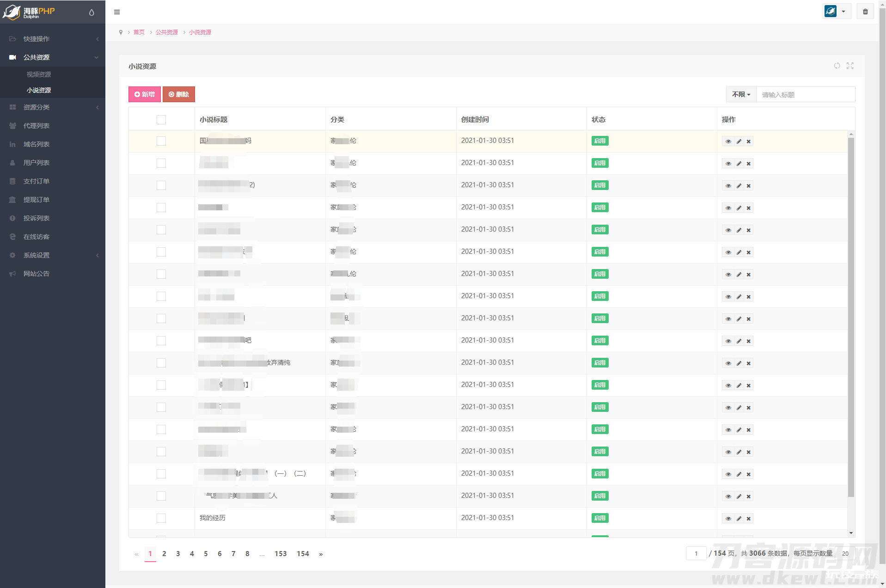Click delete X in the first table row
The image size is (886, 588).
point(749,141)
